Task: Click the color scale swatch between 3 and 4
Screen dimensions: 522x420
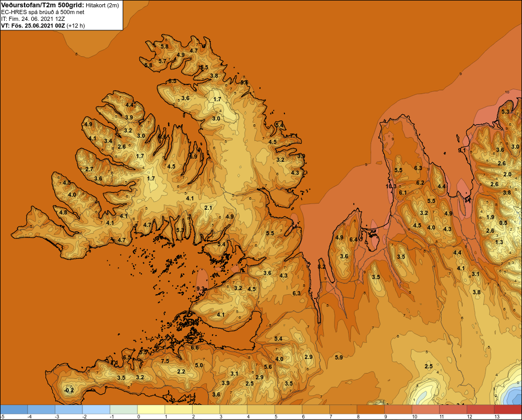Action: 234,410
